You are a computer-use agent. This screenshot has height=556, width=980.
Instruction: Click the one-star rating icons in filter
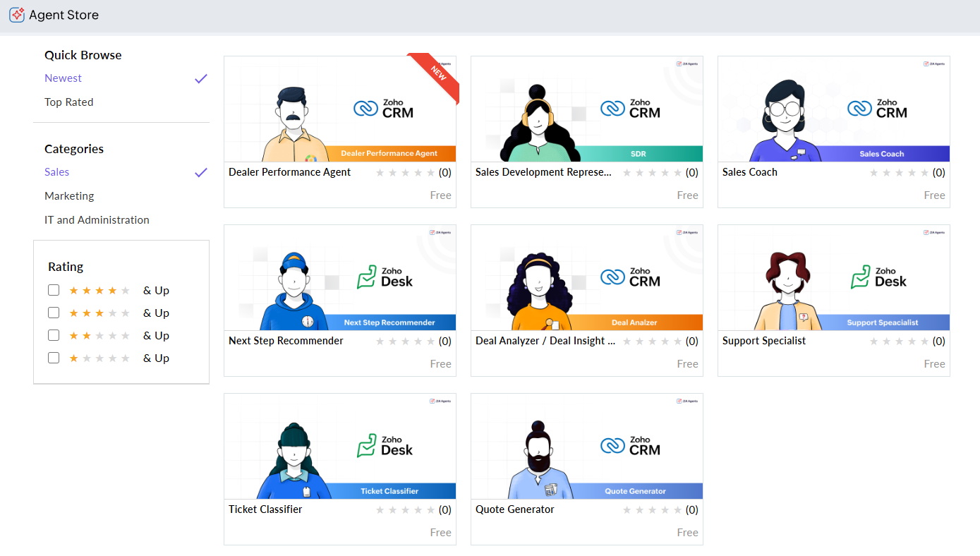pyautogui.click(x=99, y=358)
